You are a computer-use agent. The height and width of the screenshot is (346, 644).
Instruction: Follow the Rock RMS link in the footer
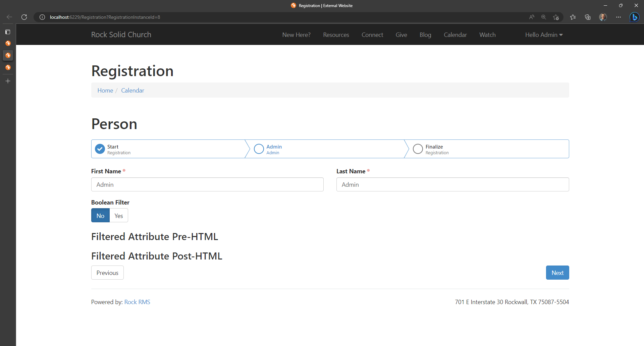pyautogui.click(x=137, y=302)
